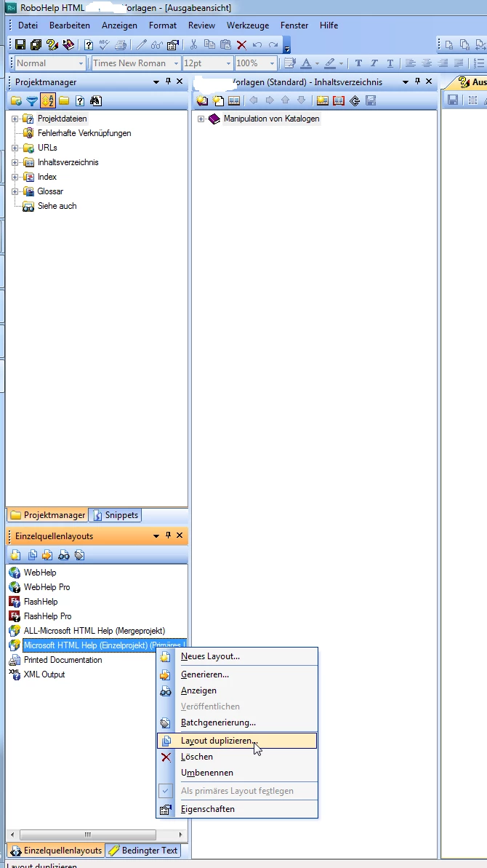
Task: Click the Paste clipboard icon
Action: point(225,45)
